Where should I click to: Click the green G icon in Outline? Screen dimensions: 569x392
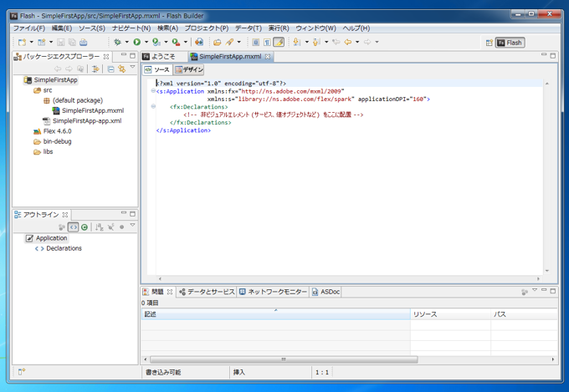[x=85, y=227]
